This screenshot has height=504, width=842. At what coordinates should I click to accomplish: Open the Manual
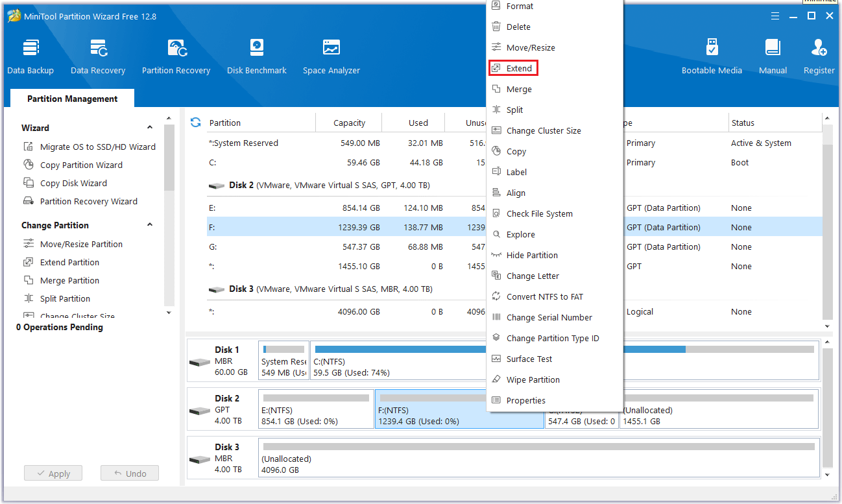pos(773,56)
